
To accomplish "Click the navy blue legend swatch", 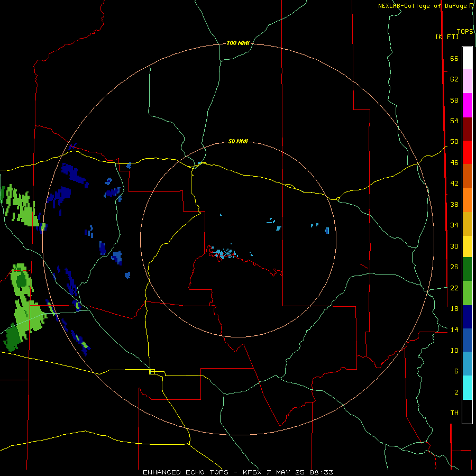I will click(x=467, y=317).
